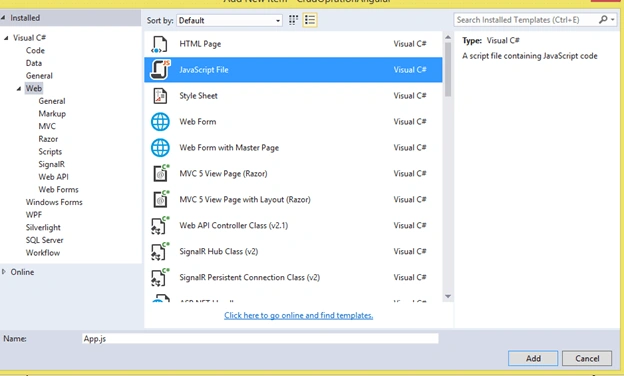Screen dimensions: 624x376
Task: Select 'SignalR Hub Class (v2)' name
Action: 218,251
